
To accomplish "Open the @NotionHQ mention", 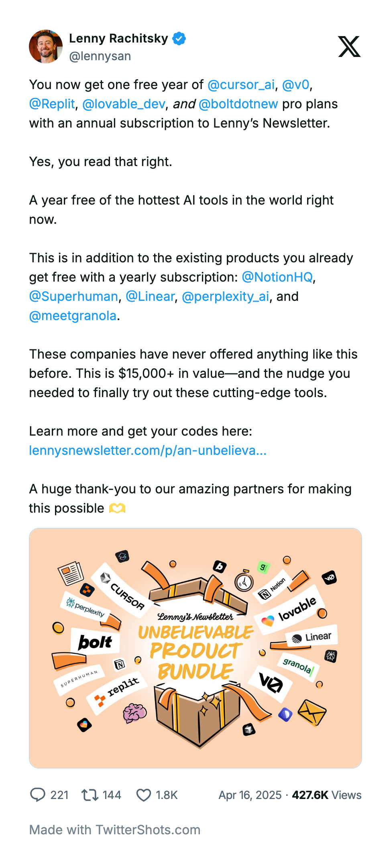I will [x=277, y=277].
